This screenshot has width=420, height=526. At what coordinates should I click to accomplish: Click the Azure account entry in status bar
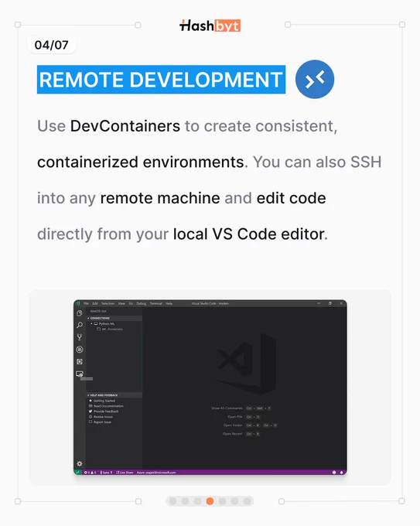tap(156, 473)
